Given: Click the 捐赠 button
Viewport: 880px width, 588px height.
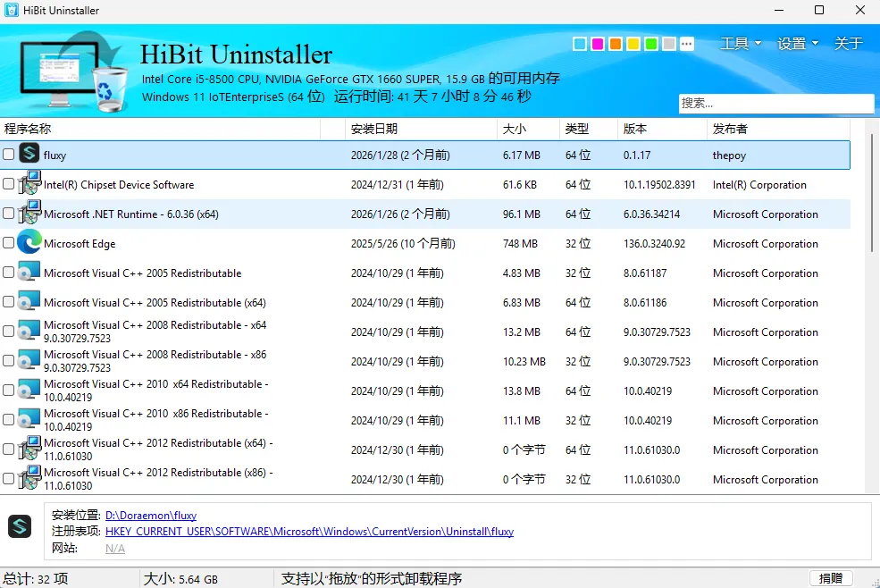Looking at the screenshot, I should [831, 578].
